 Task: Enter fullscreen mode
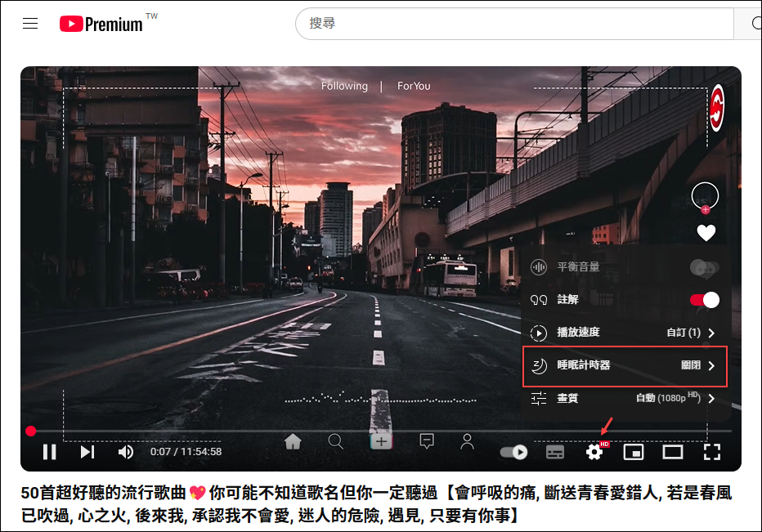click(x=712, y=452)
